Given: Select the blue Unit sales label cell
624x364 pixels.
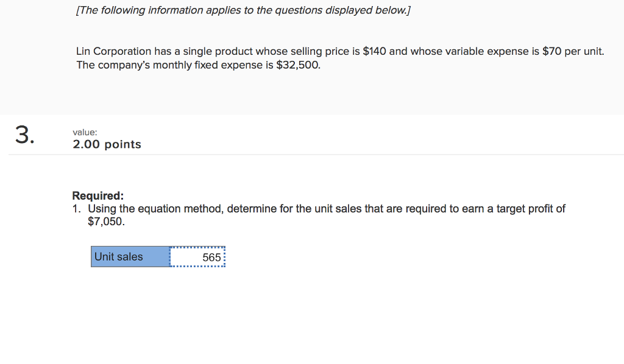Looking at the screenshot, I should [130, 257].
